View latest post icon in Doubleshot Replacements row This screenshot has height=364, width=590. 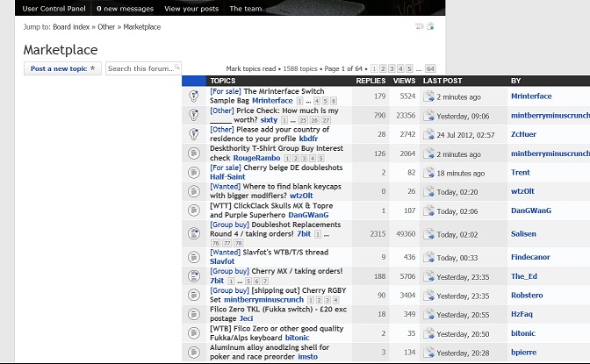[428, 234]
